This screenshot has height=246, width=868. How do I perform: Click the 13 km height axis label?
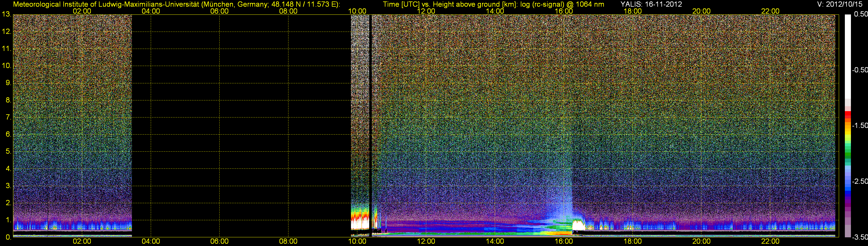pyautogui.click(x=6, y=14)
